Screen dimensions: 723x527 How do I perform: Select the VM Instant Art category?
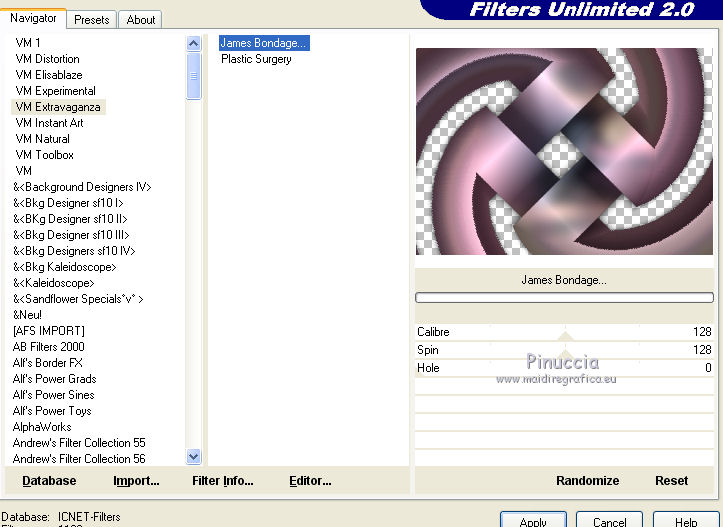[49, 123]
